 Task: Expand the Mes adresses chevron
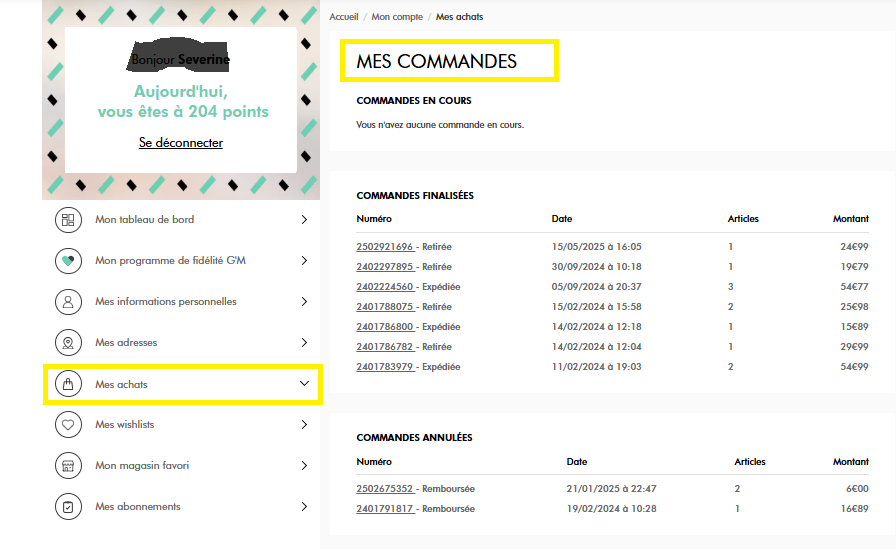[304, 343]
